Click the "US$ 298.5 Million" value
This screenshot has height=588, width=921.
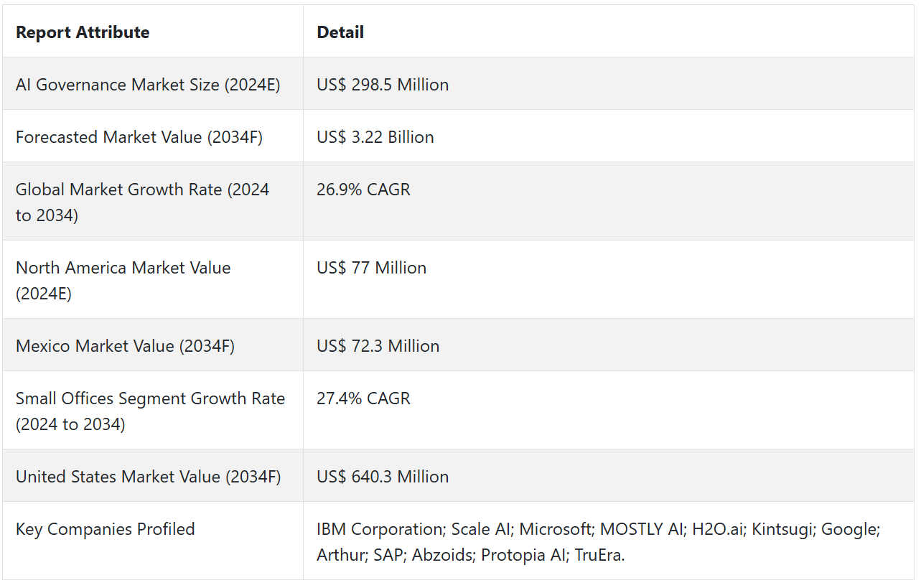[383, 85]
